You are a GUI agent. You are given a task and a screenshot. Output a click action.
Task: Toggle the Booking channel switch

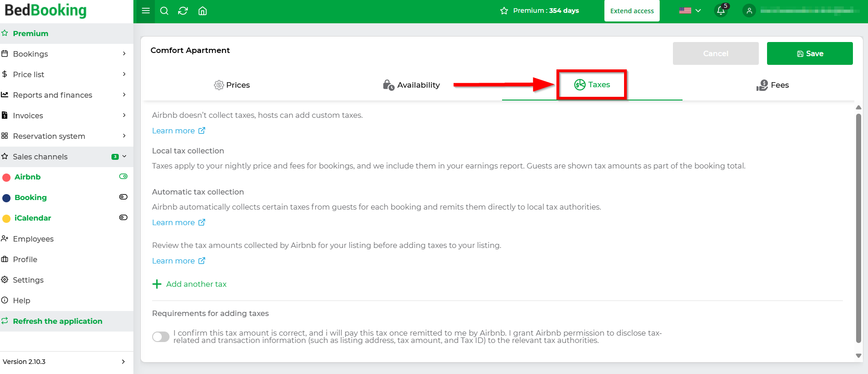(123, 197)
